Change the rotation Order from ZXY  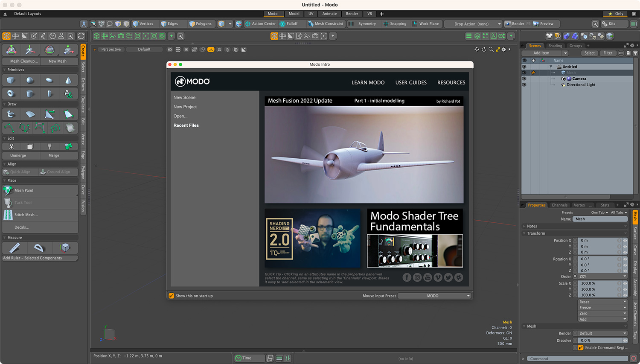pyautogui.click(x=602, y=276)
